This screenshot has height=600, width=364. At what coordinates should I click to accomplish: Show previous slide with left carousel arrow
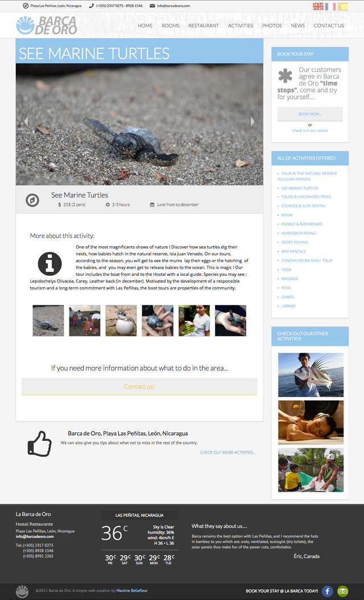[26, 121]
